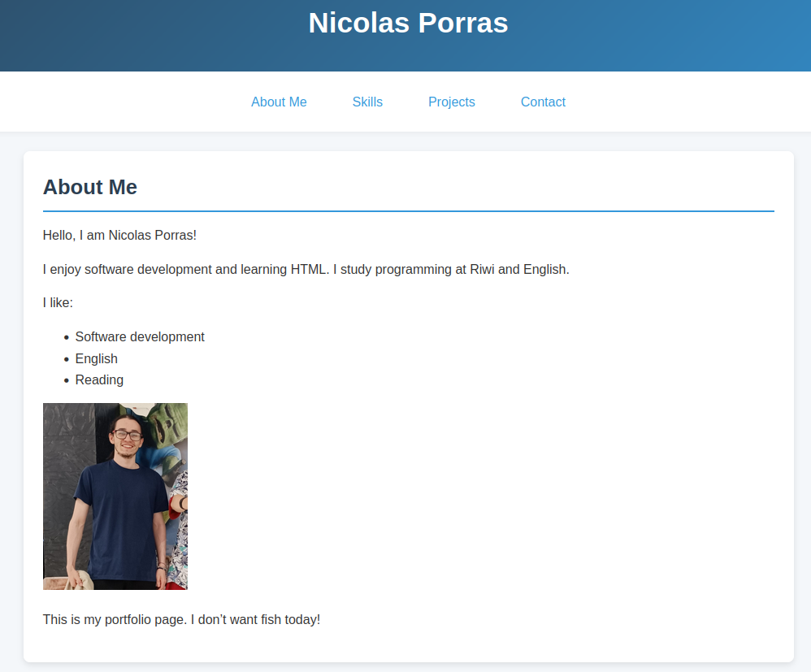811x672 pixels.
Task: Select the profile photo of Nicolas
Action: 115,496
